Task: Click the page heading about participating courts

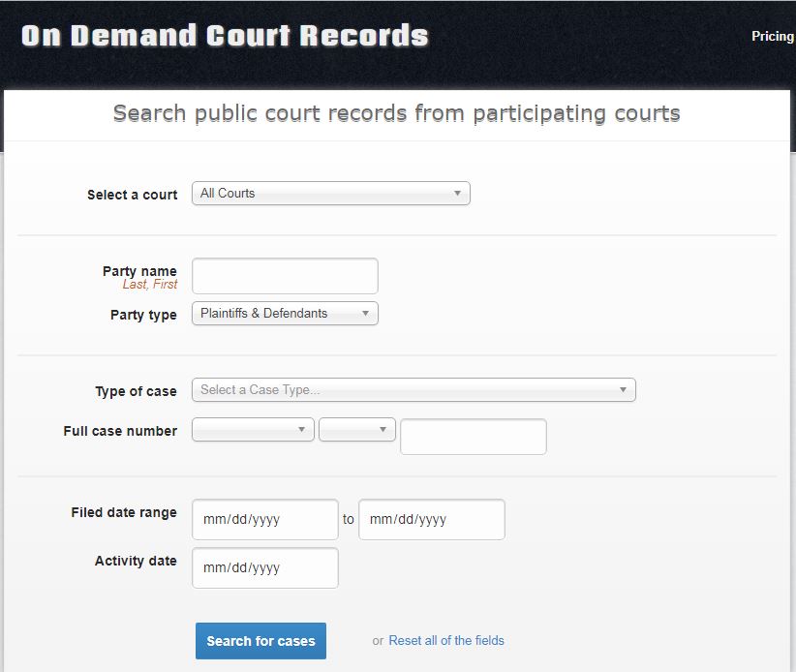Action: pyautogui.click(x=396, y=113)
